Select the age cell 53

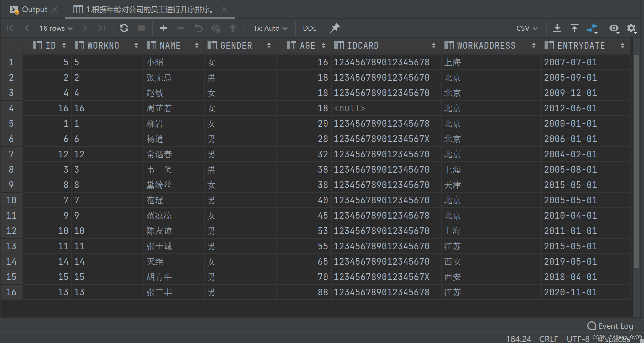[304, 231]
